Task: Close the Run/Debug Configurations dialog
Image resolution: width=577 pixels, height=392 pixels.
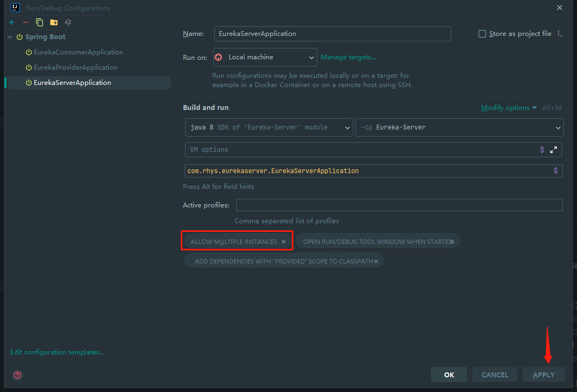Action: 560,8
